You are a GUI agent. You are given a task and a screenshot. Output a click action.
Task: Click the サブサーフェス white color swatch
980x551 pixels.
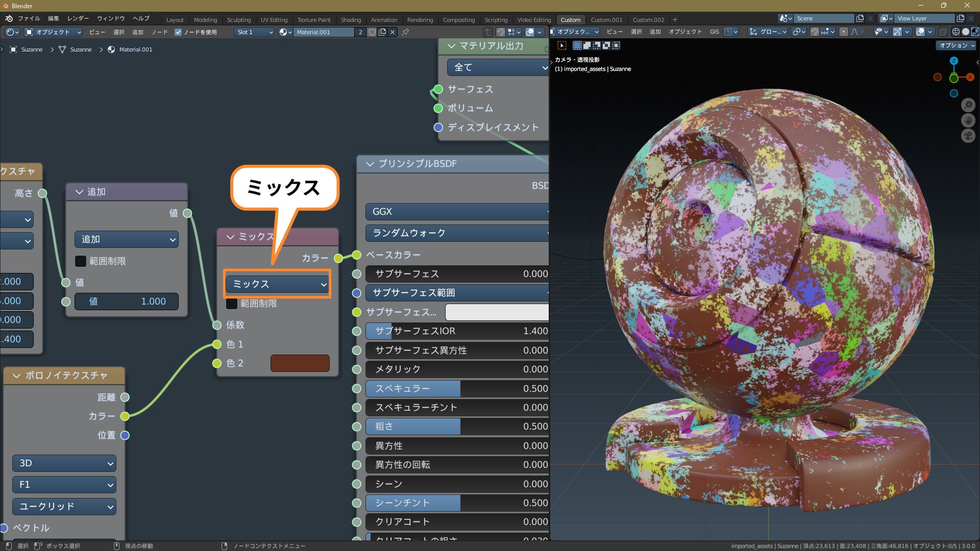(x=497, y=312)
